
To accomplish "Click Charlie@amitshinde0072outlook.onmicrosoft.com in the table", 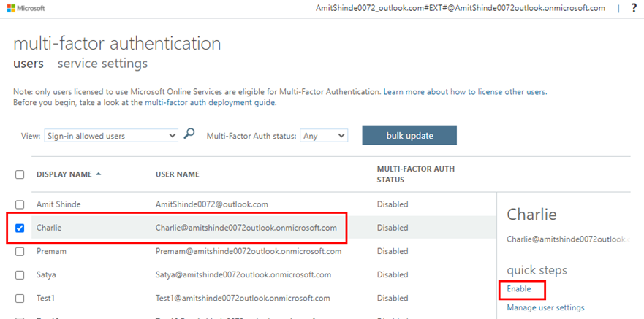I will (246, 228).
